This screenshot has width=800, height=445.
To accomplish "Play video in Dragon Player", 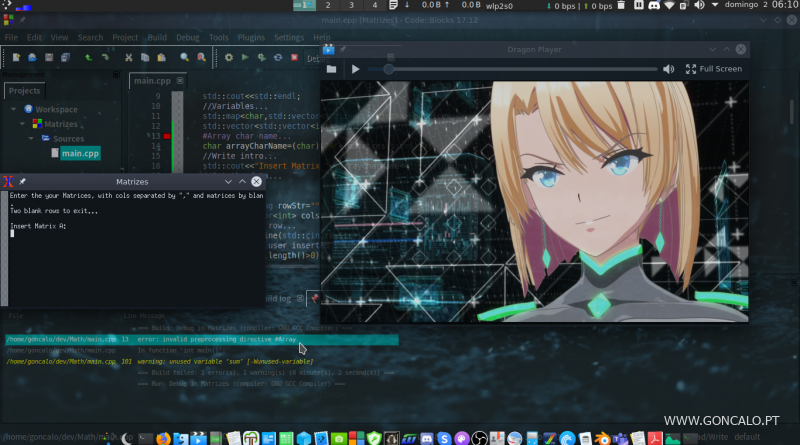I will pos(355,69).
